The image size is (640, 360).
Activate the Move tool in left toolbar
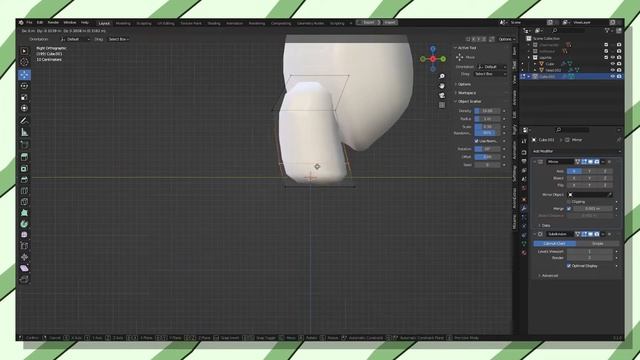pos(24,75)
